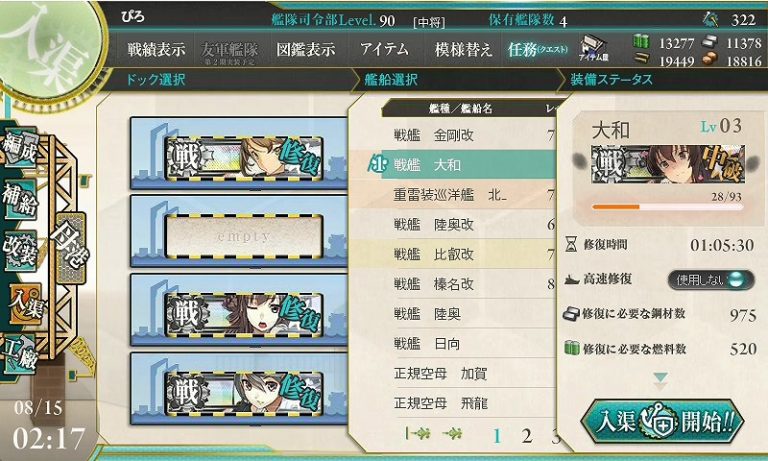Click the 入渠開始!! start repair button
Viewport: 768px width, 461px height.
click(662, 422)
